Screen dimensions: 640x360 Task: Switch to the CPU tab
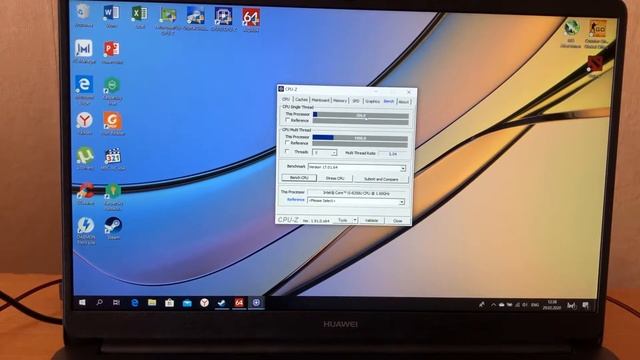click(286, 100)
